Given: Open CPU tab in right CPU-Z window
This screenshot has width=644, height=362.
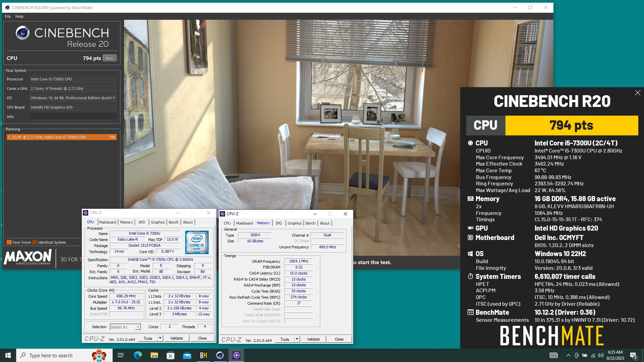Looking at the screenshot, I should (227, 223).
